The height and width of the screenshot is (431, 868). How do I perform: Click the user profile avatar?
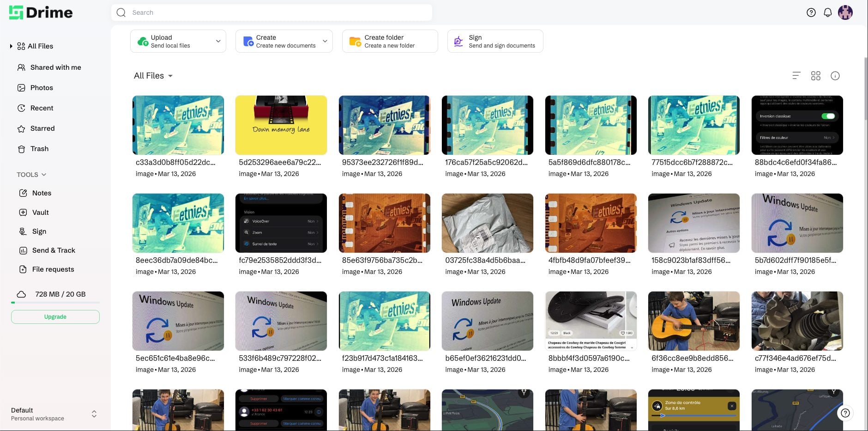pos(845,12)
